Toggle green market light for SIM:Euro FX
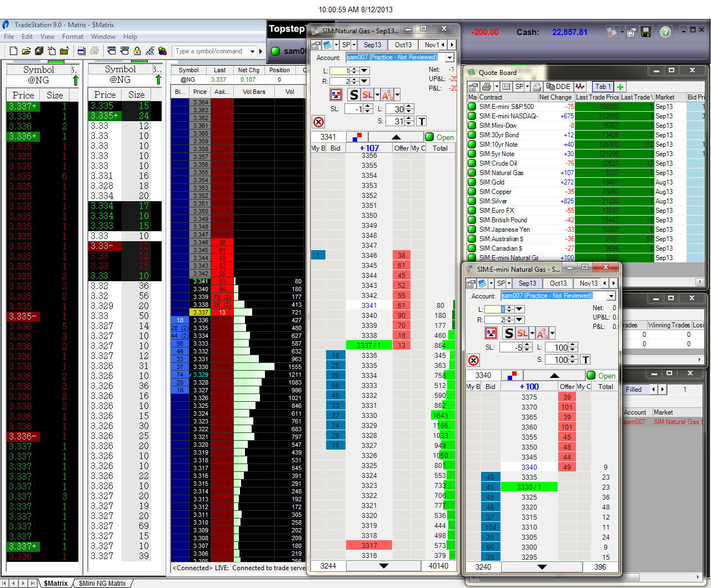 coord(472,211)
